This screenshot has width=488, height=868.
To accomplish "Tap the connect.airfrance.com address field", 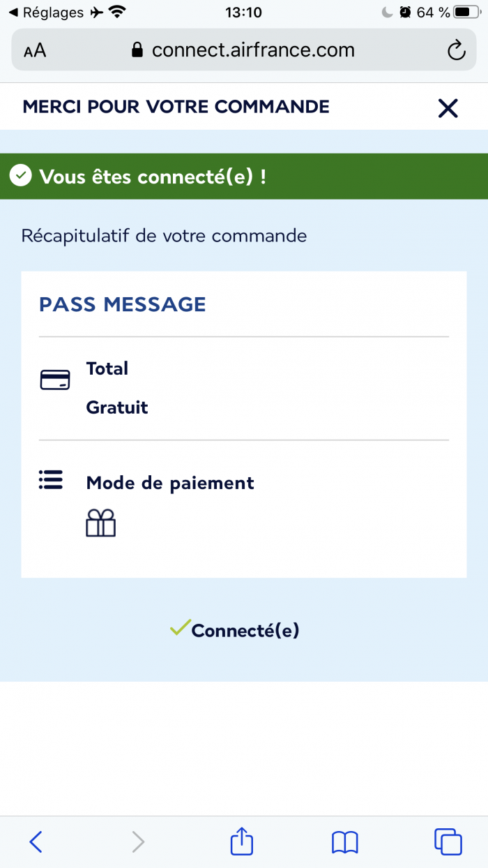I will pos(244,50).
